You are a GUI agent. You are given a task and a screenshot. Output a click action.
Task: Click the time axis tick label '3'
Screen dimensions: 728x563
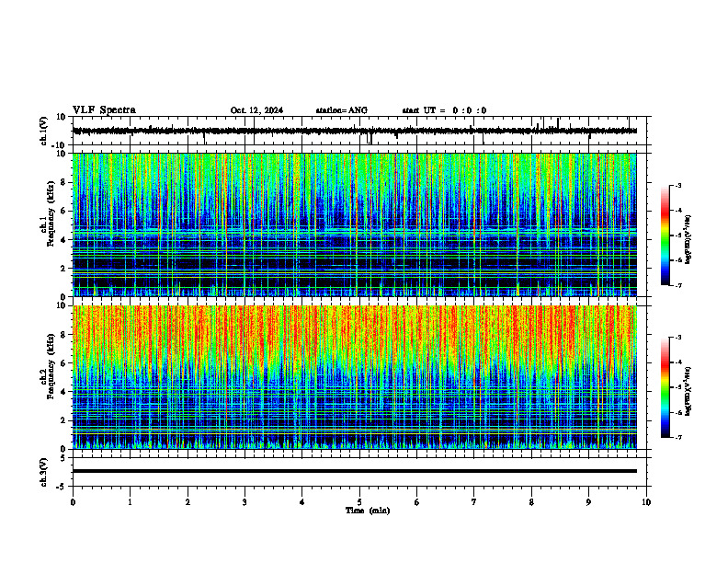(x=245, y=502)
